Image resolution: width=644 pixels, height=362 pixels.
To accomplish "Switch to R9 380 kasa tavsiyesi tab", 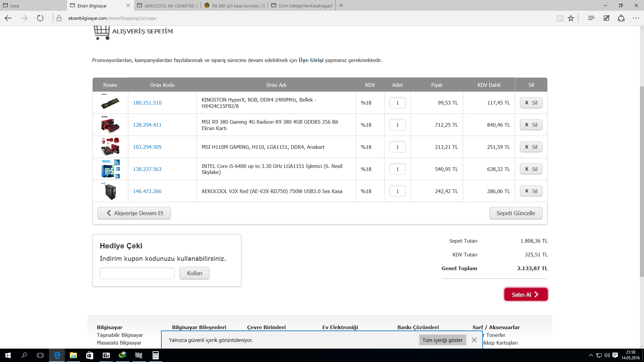I will [x=235, y=5].
